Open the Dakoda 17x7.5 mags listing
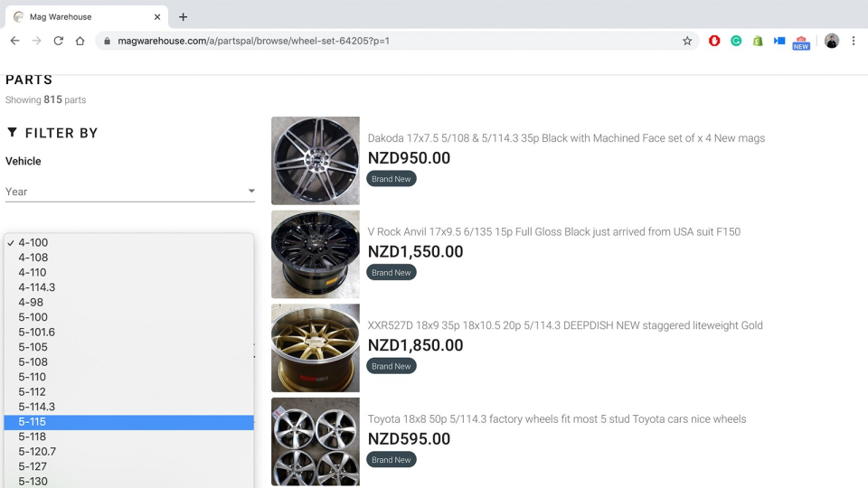The height and width of the screenshot is (488, 868). (566, 138)
